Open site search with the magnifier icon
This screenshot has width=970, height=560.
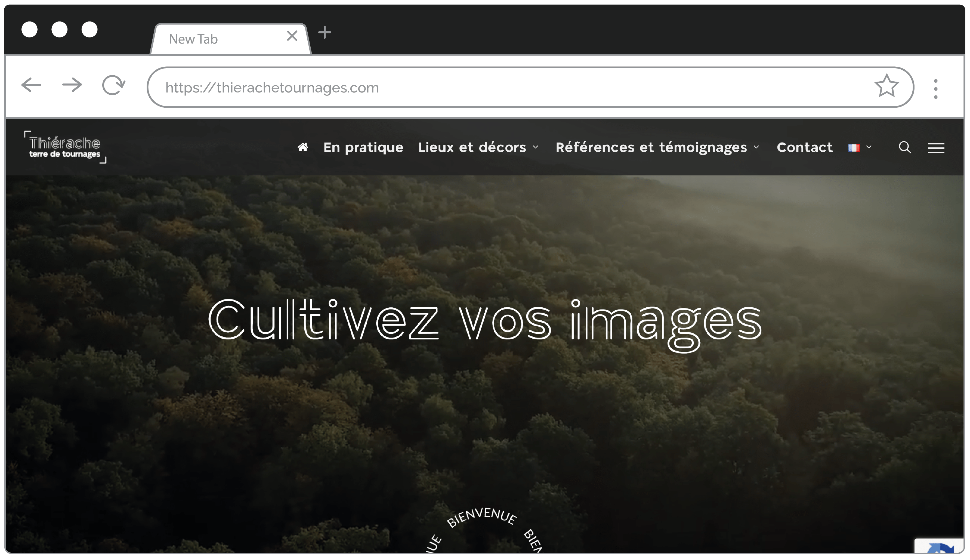coord(905,147)
